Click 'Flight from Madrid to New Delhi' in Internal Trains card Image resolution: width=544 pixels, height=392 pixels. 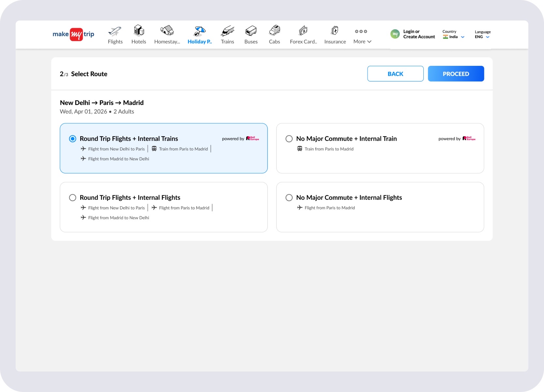coord(118,159)
